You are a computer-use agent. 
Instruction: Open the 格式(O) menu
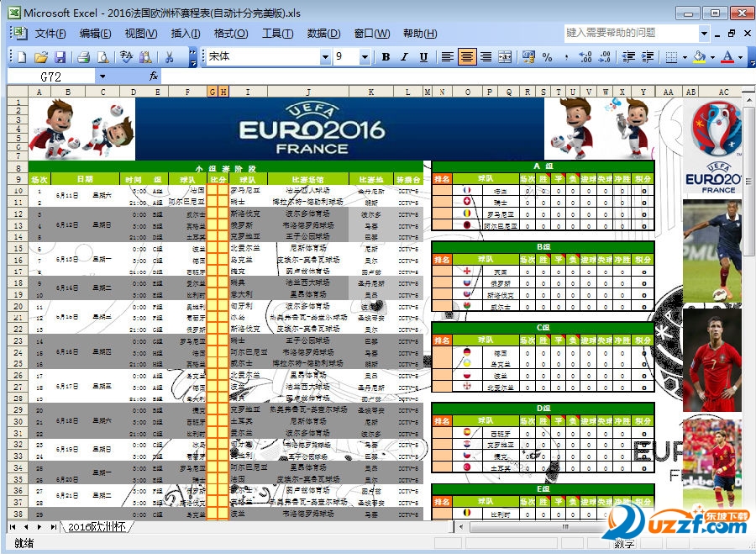231,34
